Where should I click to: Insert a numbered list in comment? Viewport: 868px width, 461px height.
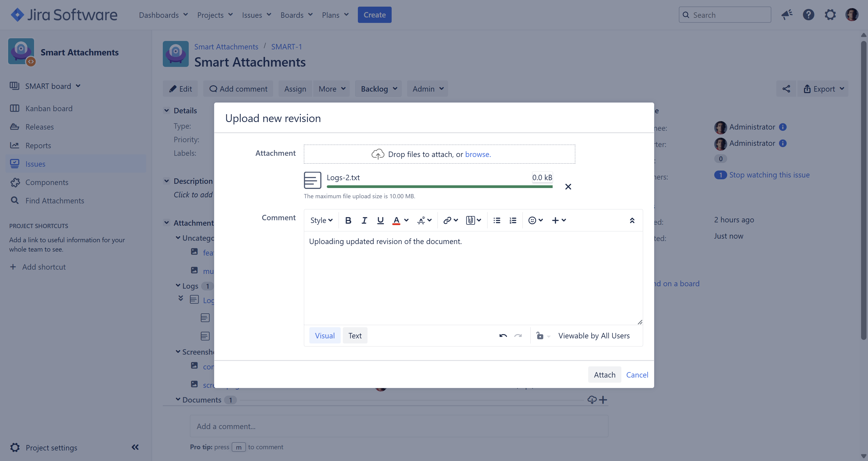click(513, 220)
